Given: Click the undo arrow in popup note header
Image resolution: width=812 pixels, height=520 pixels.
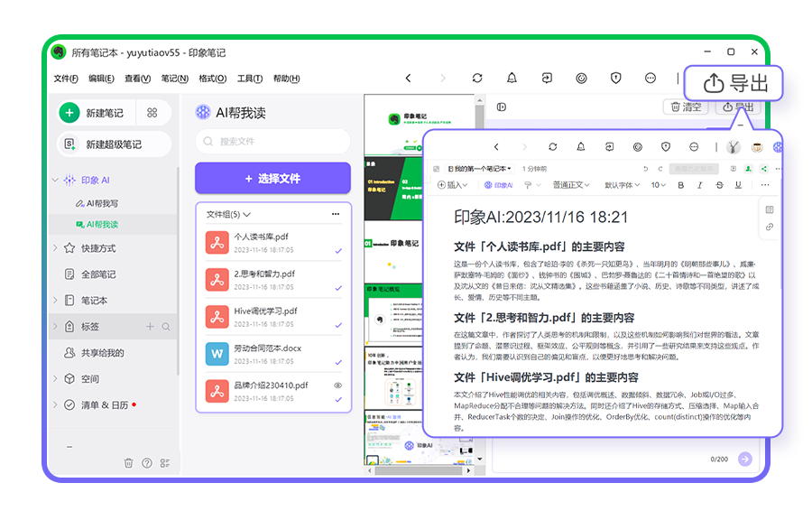Looking at the screenshot, I should 645,169.
